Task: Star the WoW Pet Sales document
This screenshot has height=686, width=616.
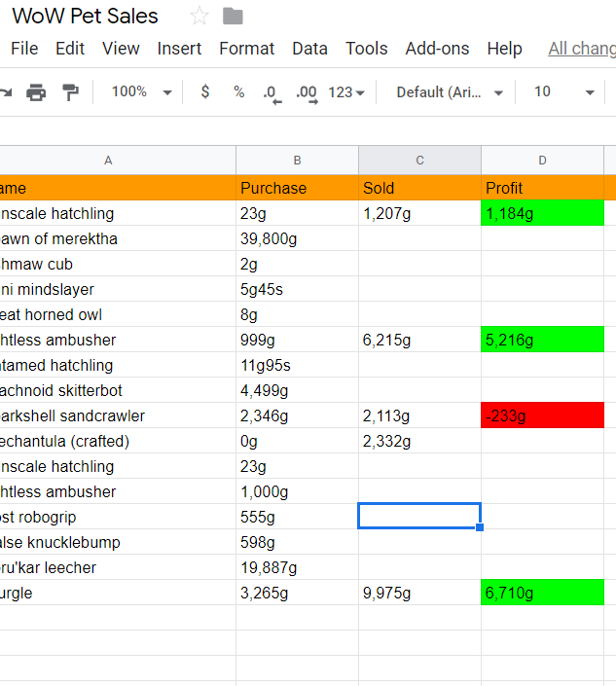Action: [199, 17]
